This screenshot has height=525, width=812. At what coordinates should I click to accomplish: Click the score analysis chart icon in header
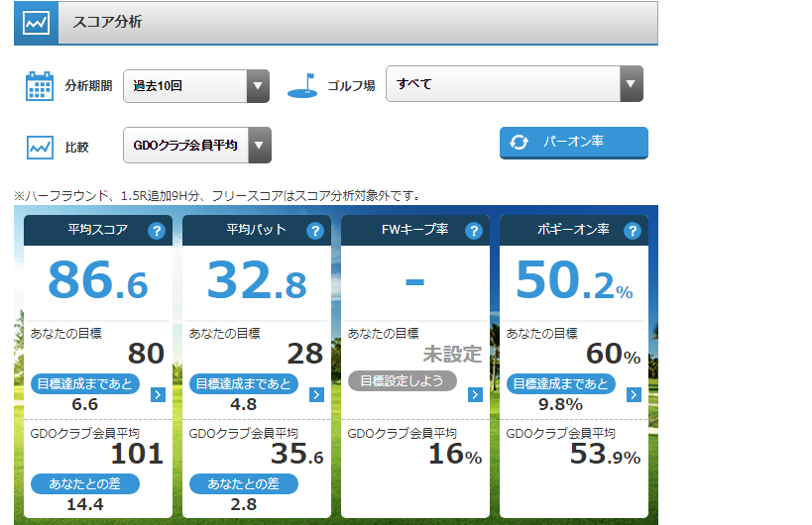(36, 23)
